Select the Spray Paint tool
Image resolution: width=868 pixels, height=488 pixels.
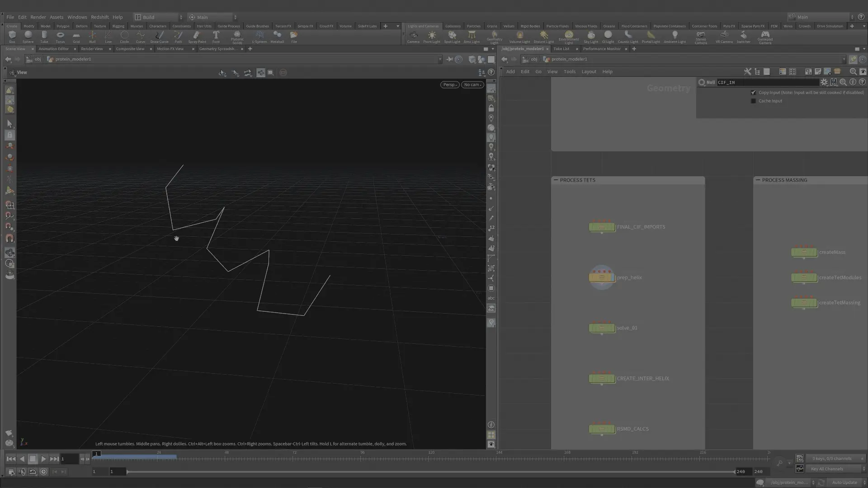coord(197,37)
